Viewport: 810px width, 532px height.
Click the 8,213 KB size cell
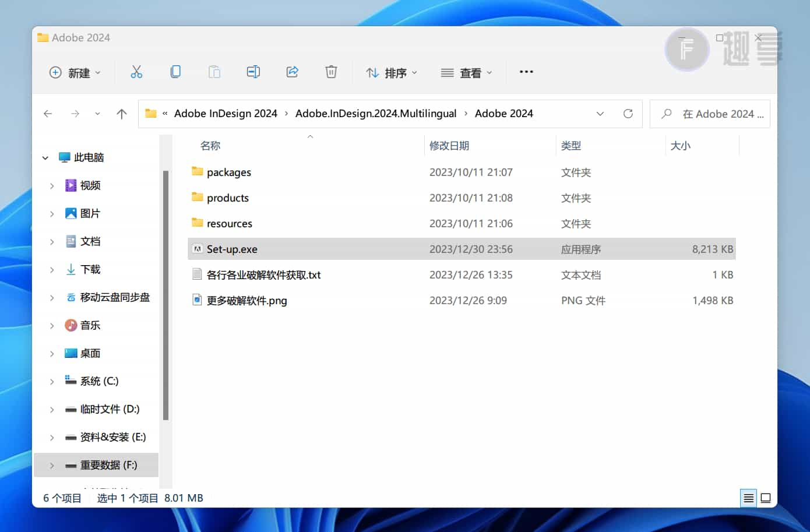[x=713, y=249]
